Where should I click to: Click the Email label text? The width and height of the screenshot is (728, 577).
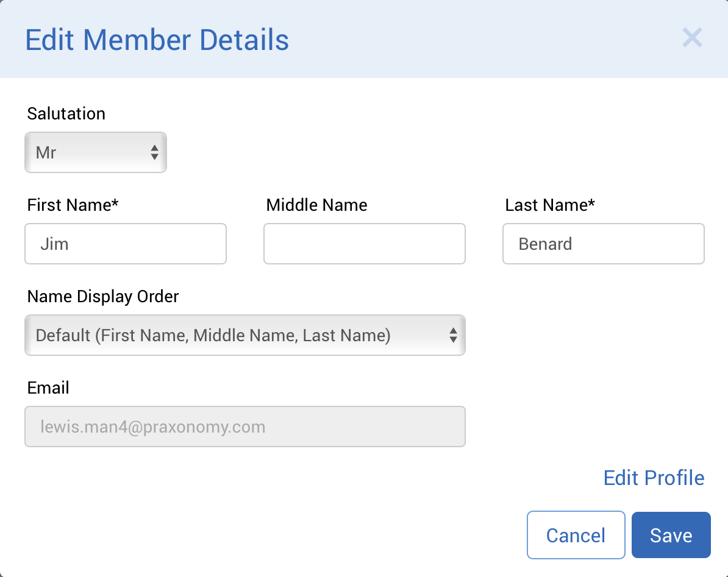[x=48, y=388]
